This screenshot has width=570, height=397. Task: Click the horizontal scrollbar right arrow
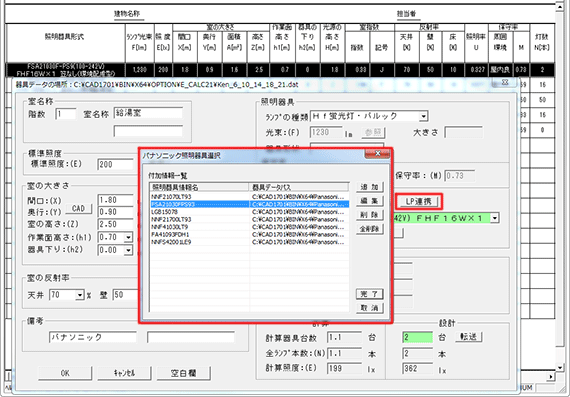551,376
